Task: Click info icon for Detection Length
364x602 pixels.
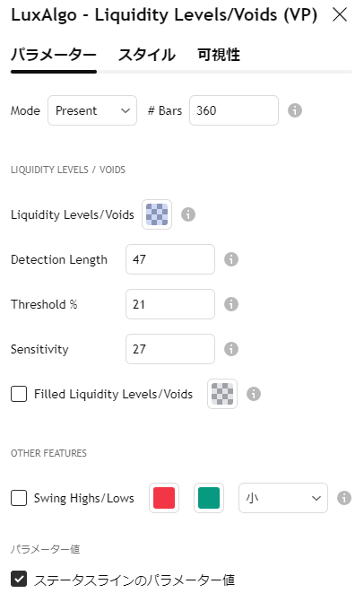Action: 231,259
